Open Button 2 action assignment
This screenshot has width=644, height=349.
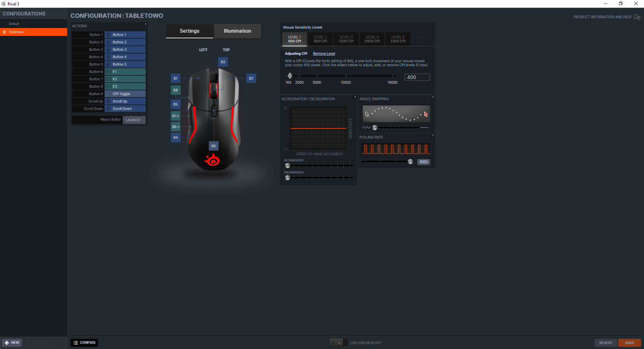pos(125,42)
